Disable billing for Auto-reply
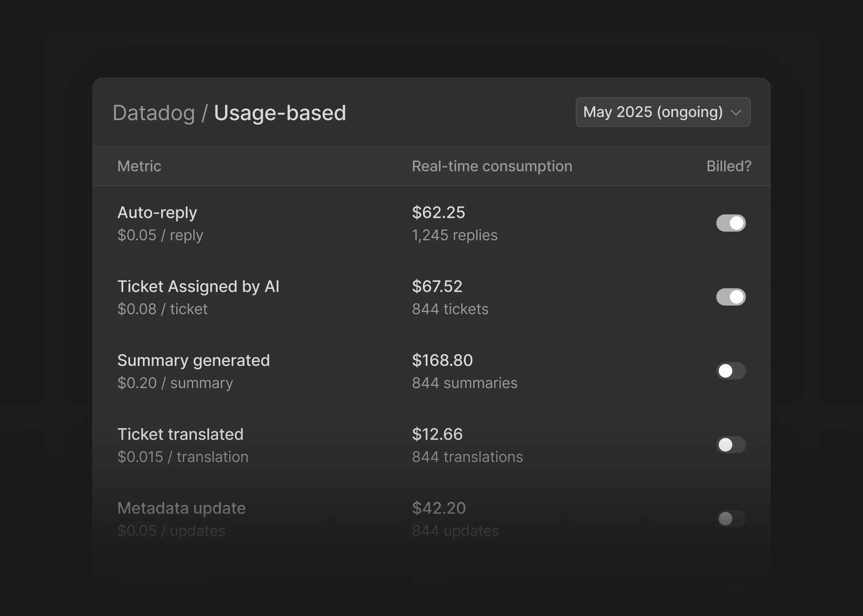 click(x=730, y=223)
